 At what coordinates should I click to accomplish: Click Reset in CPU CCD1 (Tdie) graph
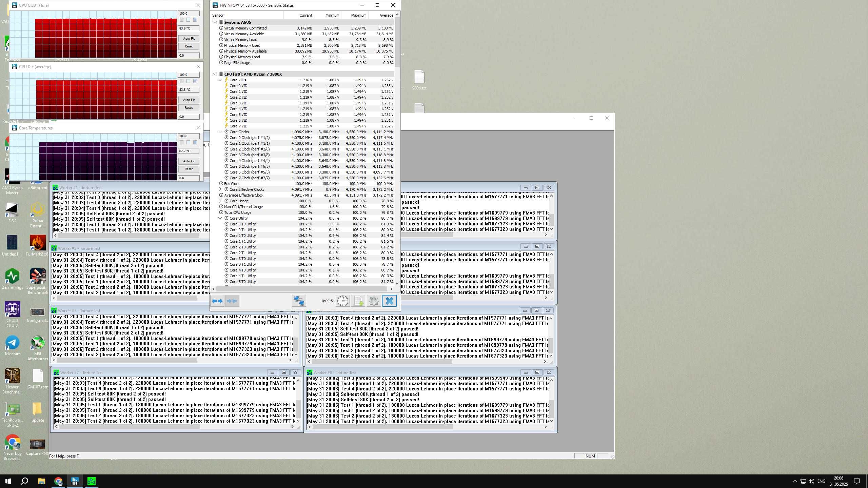[189, 46]
